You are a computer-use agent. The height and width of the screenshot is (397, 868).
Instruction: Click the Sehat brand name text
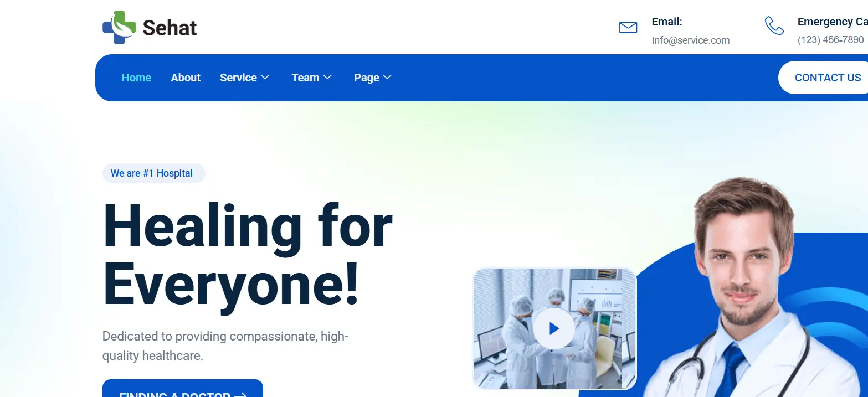coord(170,28)
